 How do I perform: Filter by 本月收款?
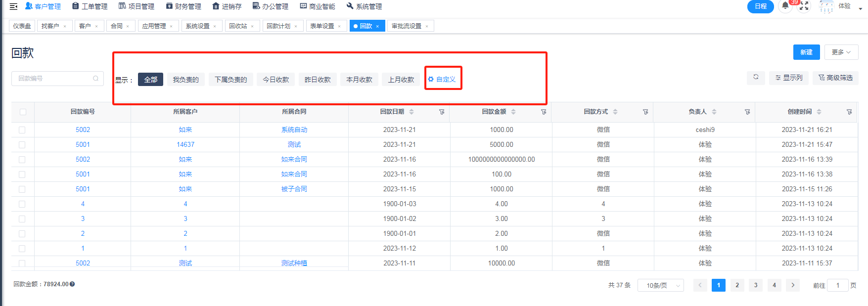pyautogui.click(x=359, y=80)
